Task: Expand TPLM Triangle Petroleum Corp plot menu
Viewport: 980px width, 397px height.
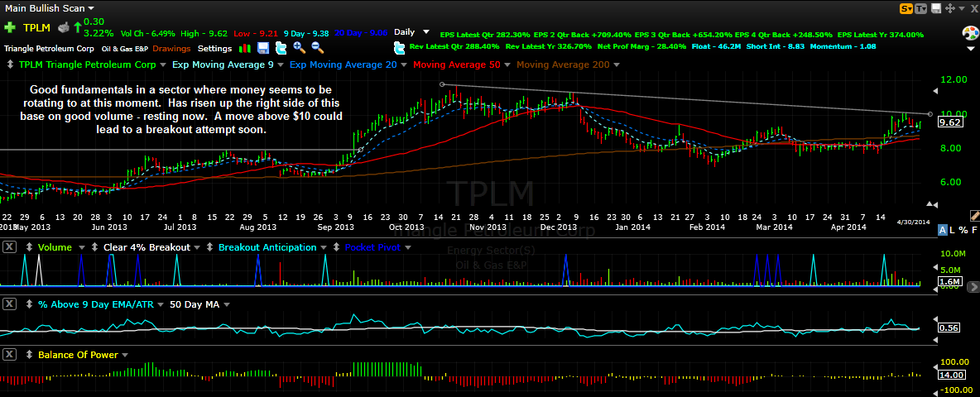Action: point(162,65)
